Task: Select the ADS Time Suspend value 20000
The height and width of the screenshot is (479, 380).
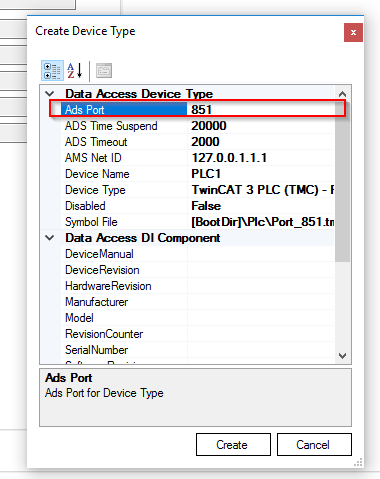Action: click(261, 126)
